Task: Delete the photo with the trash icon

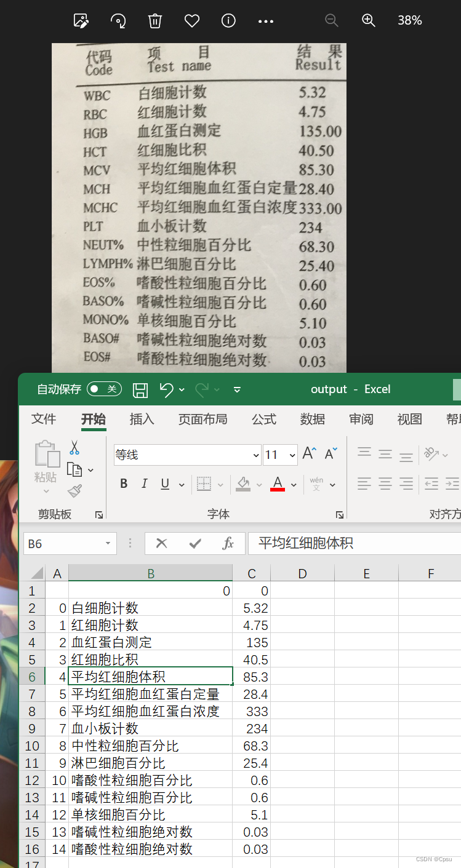Action: 155,21
